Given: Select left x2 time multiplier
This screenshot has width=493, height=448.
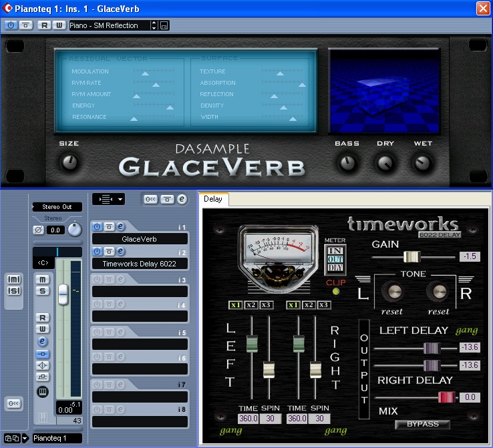Looking at the screenshot, I should (251, 304).
